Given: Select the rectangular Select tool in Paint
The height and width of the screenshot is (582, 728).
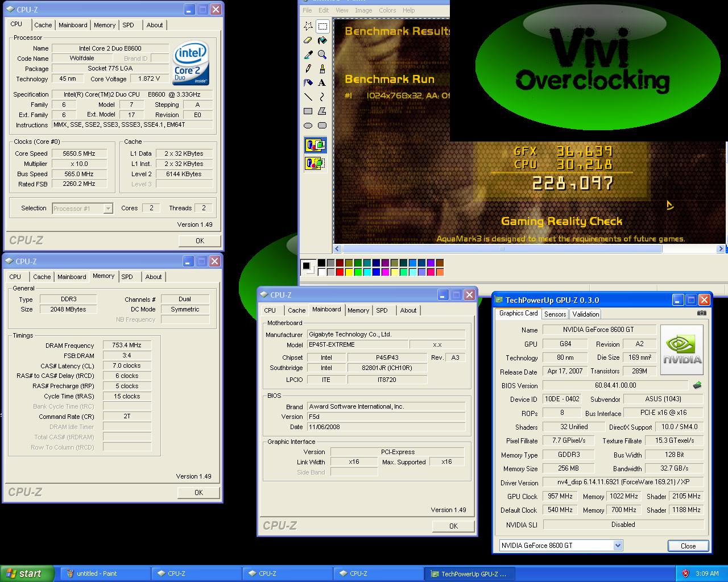Looking at the screenshot, I should click(322, 26).
